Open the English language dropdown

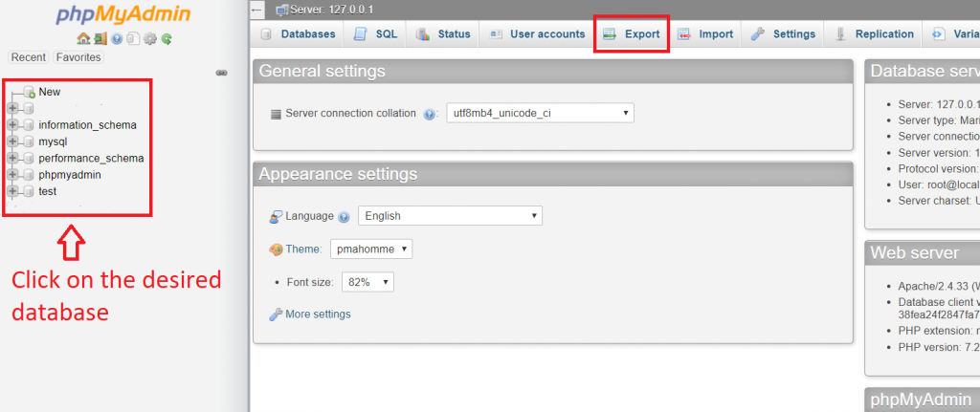(450, 216)
